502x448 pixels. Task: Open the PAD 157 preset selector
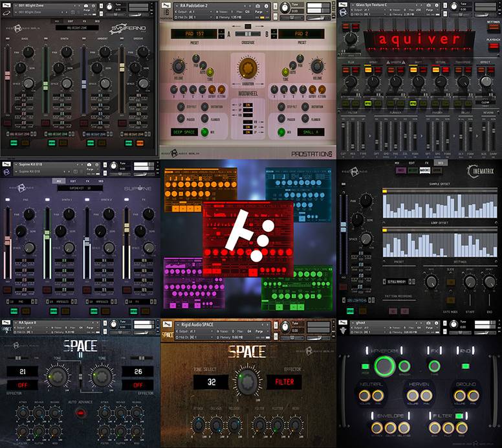tap(193, 33)
